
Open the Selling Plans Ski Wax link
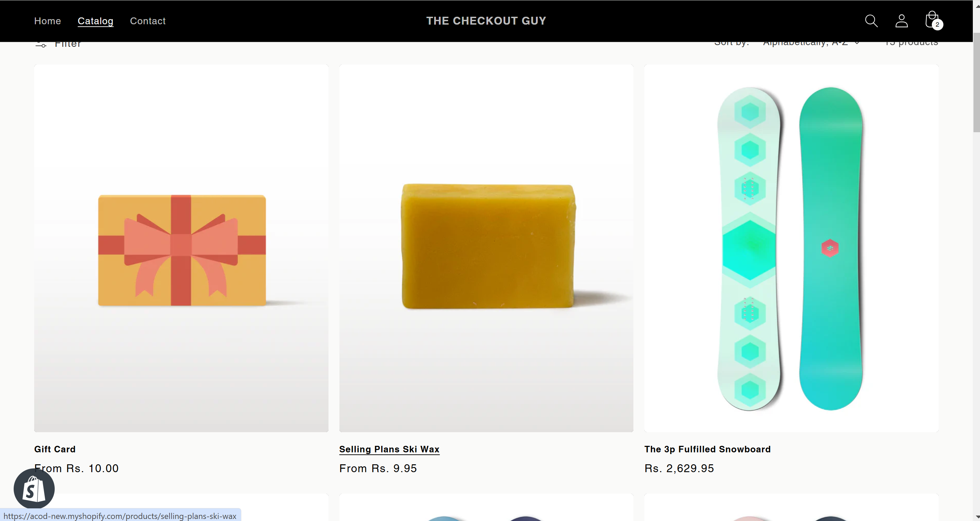tap(389, 449)
